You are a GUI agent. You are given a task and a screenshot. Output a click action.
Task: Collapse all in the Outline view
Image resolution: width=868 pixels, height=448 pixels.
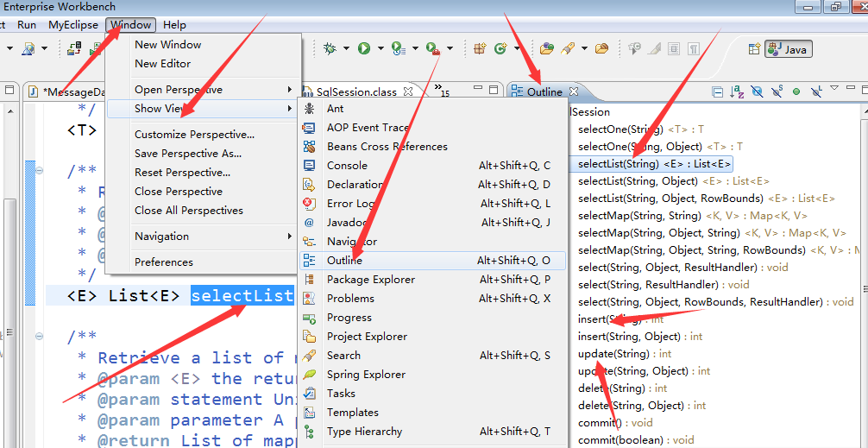pyautogui.click(x=717, y=91)
